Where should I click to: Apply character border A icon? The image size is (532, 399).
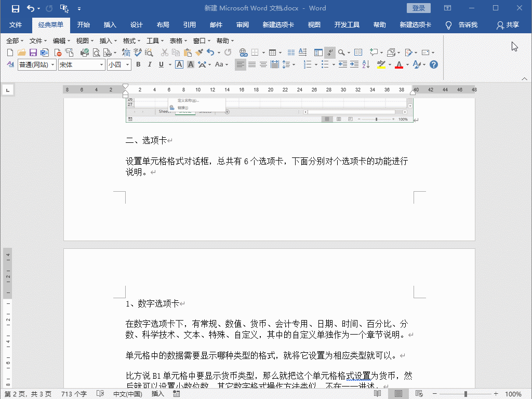(x=179, y=64)
